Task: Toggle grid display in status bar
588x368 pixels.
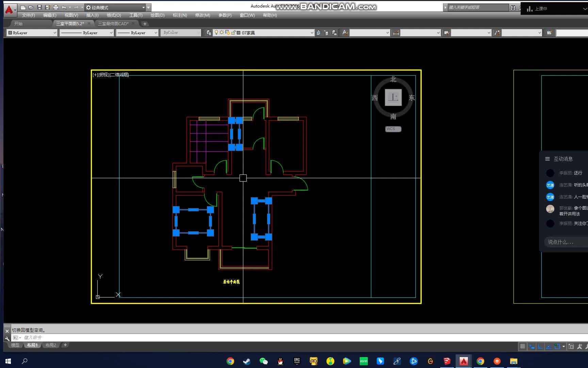Action: pyautogui.click(x=523, y=346)
